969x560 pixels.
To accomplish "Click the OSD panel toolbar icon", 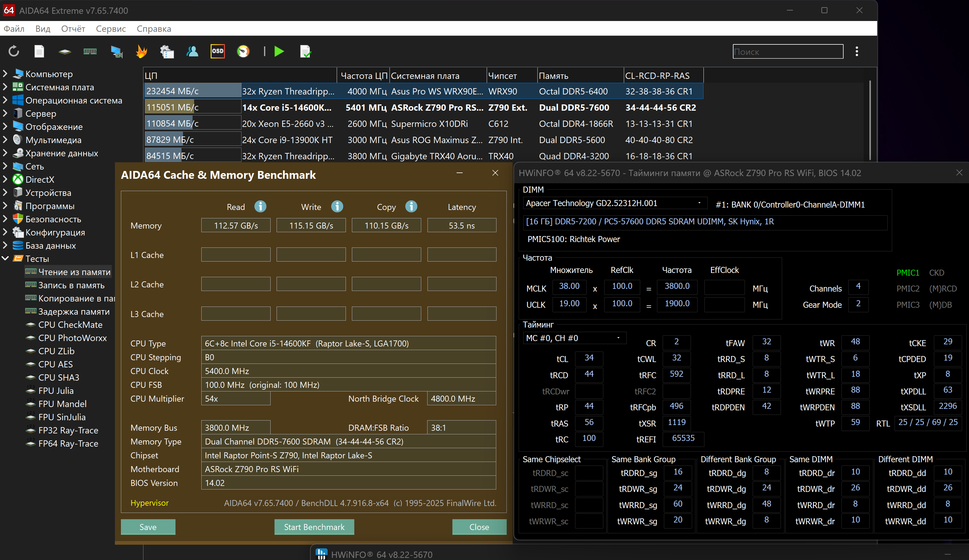I will (217, 51).
